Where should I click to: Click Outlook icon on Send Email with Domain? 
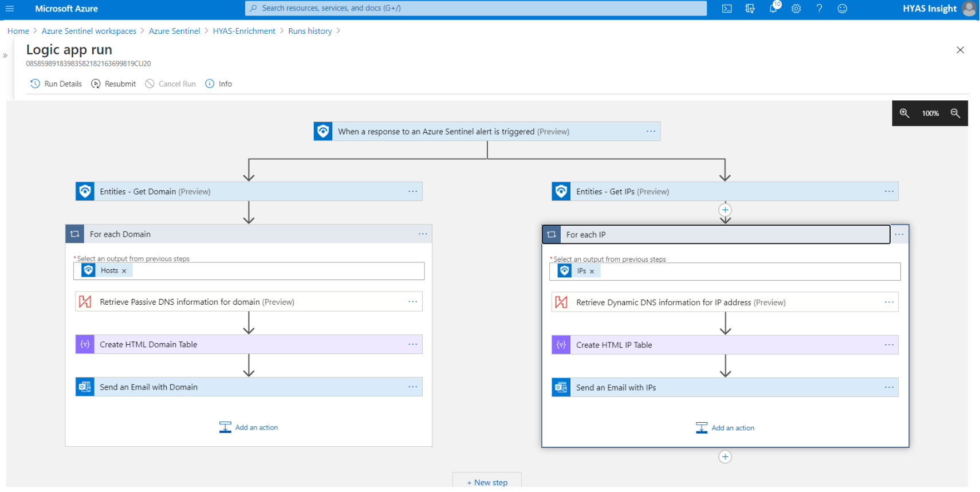coord(85,387)
